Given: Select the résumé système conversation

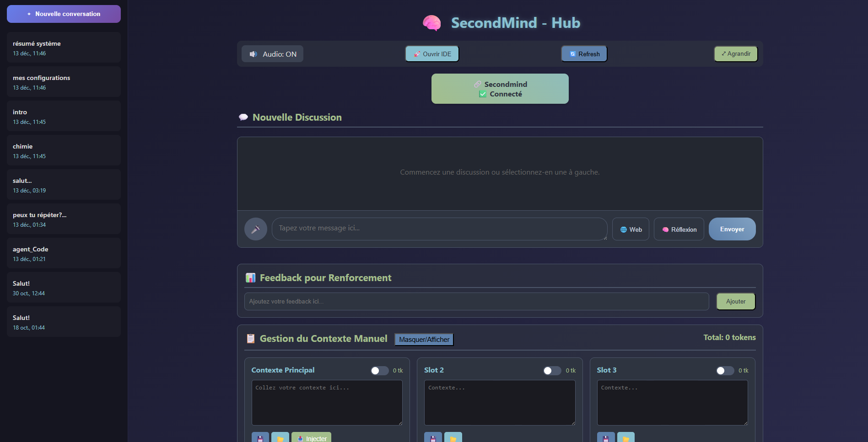Looking at the screenshot, I should point(63,47).
